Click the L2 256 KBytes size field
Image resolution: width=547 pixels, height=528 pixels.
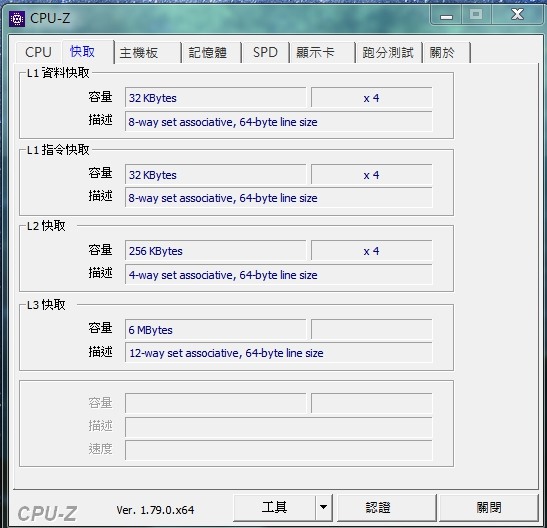tap(215, 250)
